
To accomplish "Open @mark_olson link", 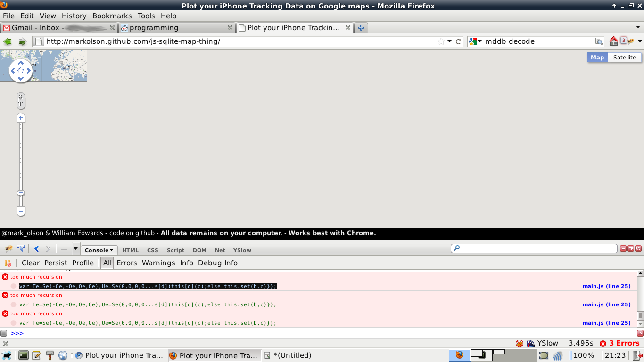I will (23, 233).
